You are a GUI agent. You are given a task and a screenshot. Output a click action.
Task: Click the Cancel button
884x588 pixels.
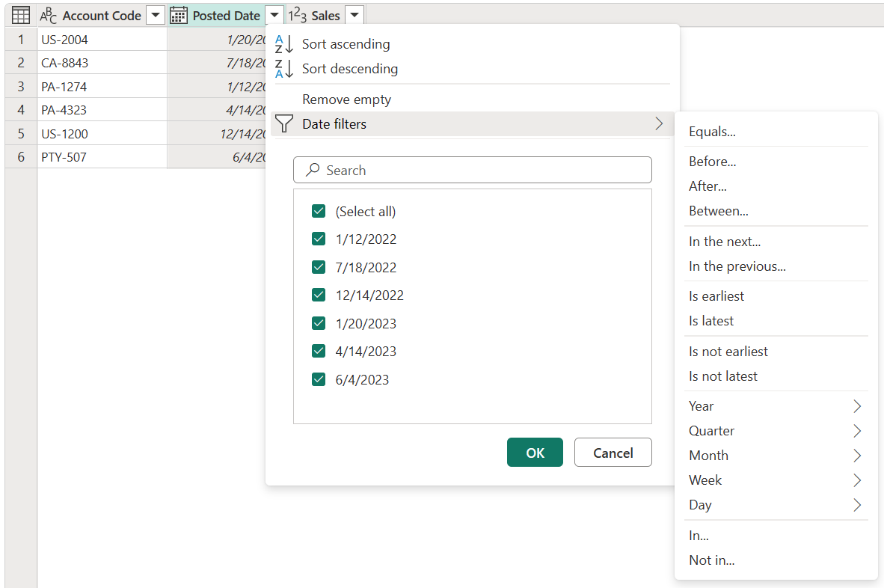coord(613,452)
